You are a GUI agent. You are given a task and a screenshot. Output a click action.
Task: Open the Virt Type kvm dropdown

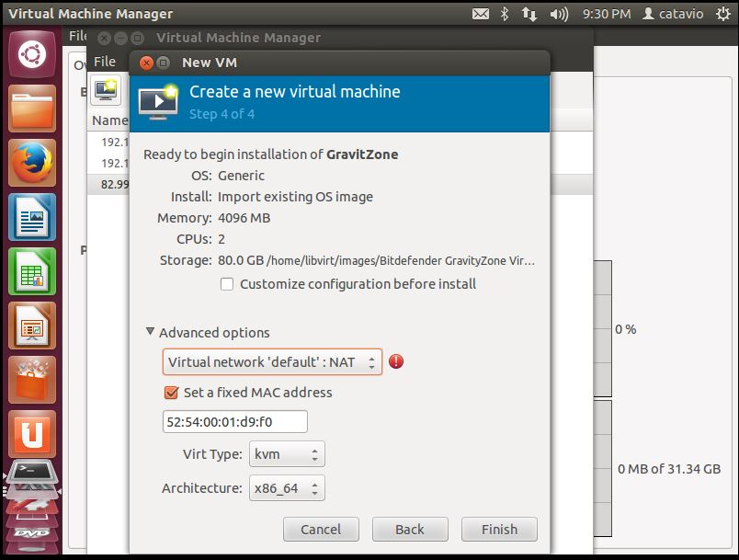pos(288,454)
